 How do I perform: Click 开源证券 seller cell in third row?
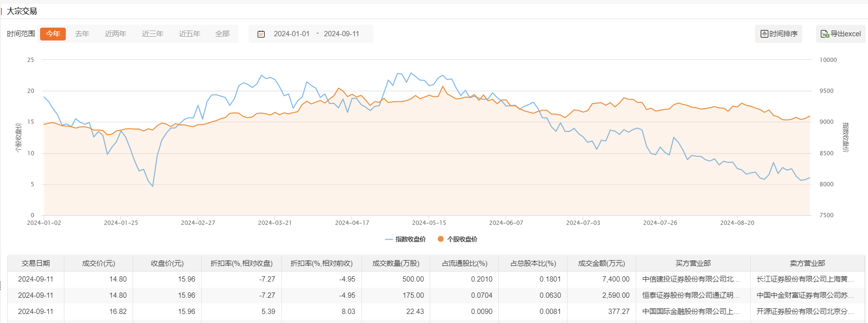(806, 312)
